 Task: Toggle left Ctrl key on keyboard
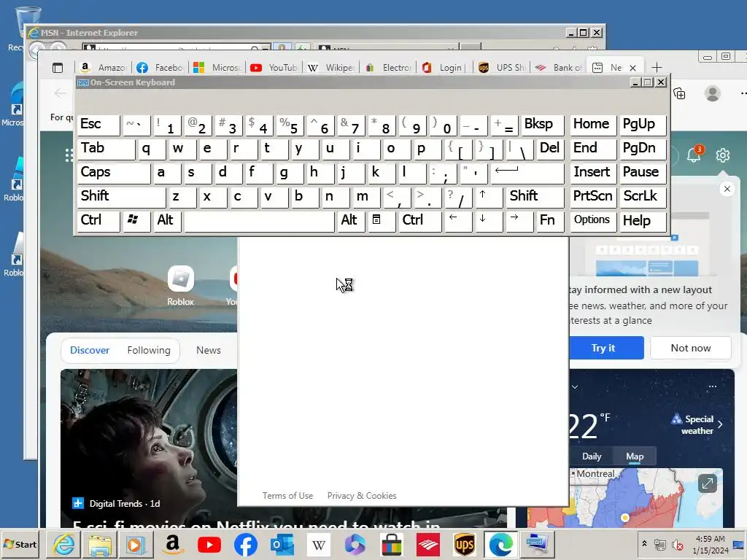[98, 220]
